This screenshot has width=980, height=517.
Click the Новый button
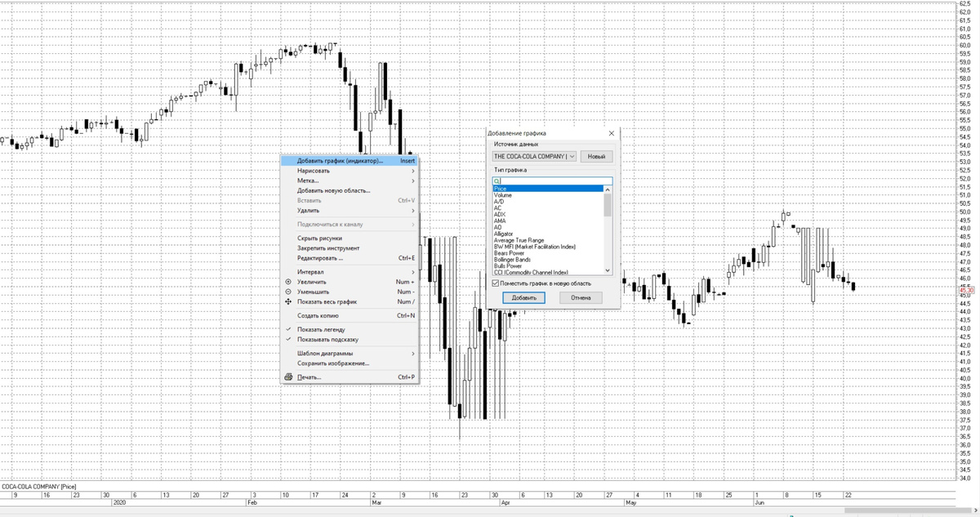pos(596,156)
